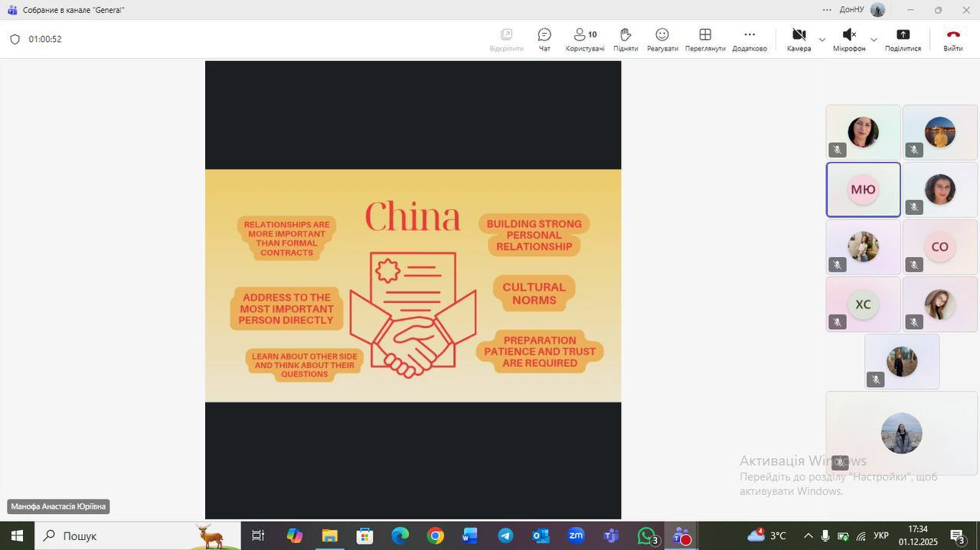Open the title bar ellipsis settings menu
Viewport: 980px width, 550px height.
point(827,10)
